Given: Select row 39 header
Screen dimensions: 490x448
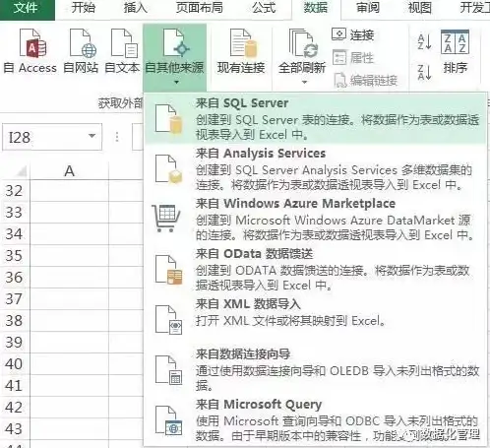Looking at the screenshot, I should tap(15, 343).
